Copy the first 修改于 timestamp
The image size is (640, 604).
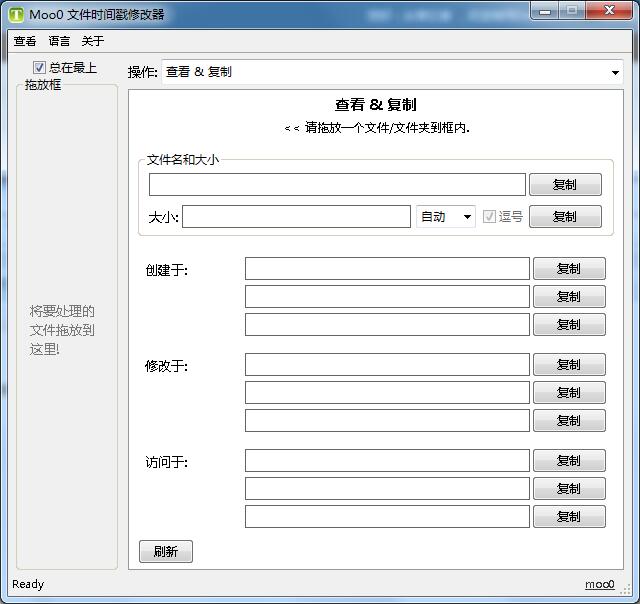pos(568,364)
